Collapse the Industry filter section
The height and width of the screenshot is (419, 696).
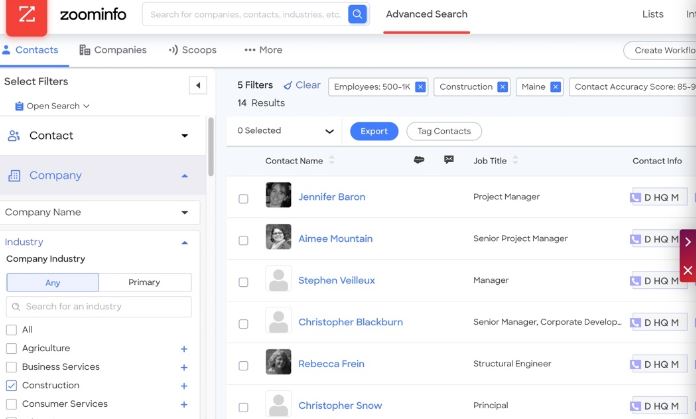pyautogui.click(x=185, y=242)
